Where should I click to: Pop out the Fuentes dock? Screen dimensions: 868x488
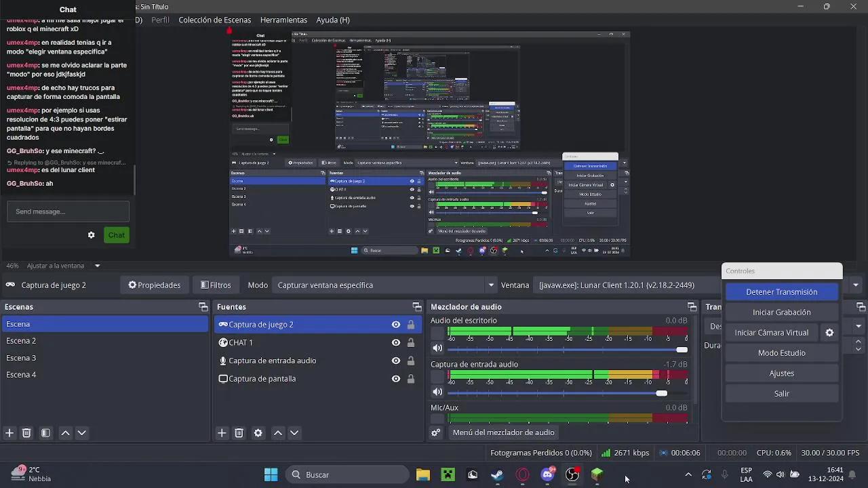[x=417, y=307]
